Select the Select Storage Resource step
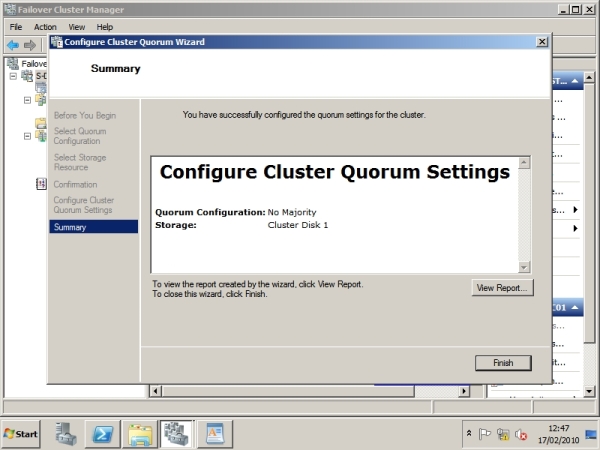Image resolution: width=600 pixels, height=450 pixels. (x=80, y=162)
